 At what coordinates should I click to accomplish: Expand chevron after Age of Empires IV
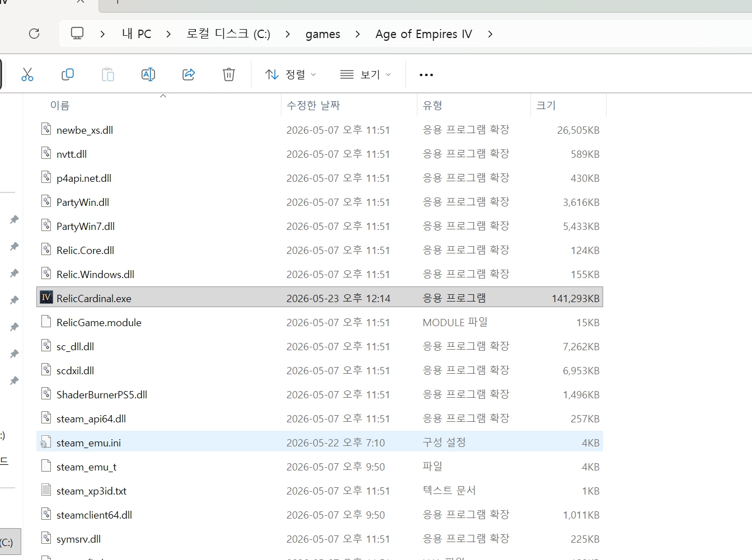490,34
